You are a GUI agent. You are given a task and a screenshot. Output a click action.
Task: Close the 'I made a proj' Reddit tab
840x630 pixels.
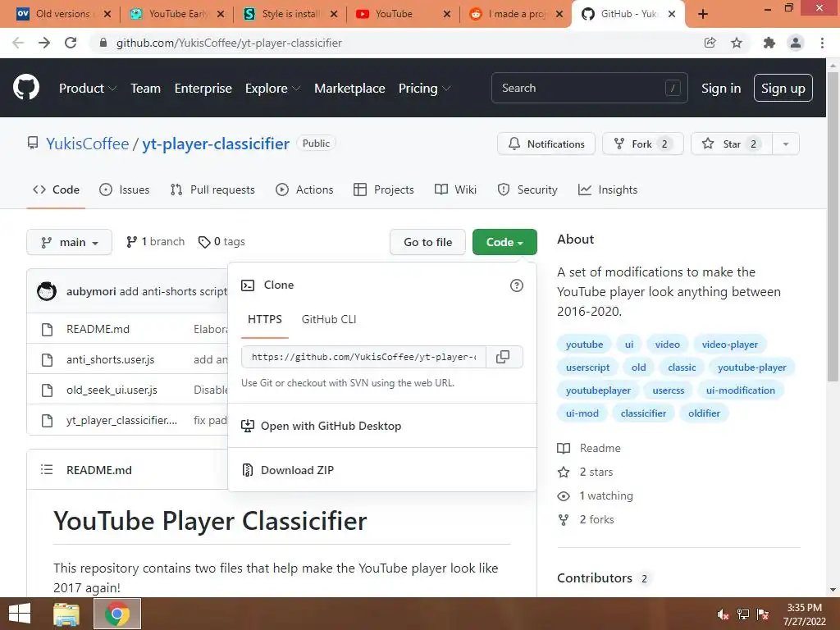pyautogui.click(x=559, y=14)
